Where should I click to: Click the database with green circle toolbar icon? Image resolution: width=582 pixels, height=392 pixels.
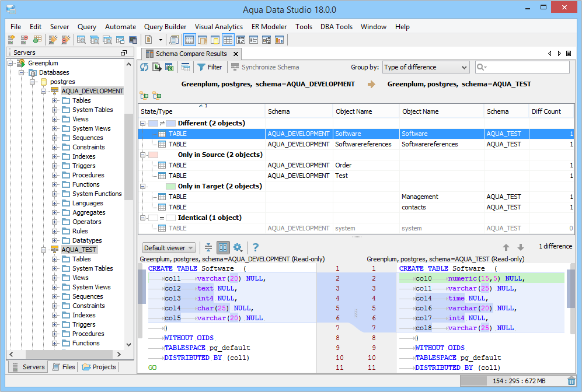coord(37,39)
